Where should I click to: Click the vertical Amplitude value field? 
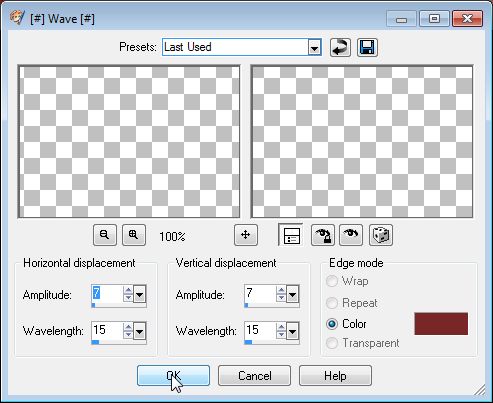260,294
